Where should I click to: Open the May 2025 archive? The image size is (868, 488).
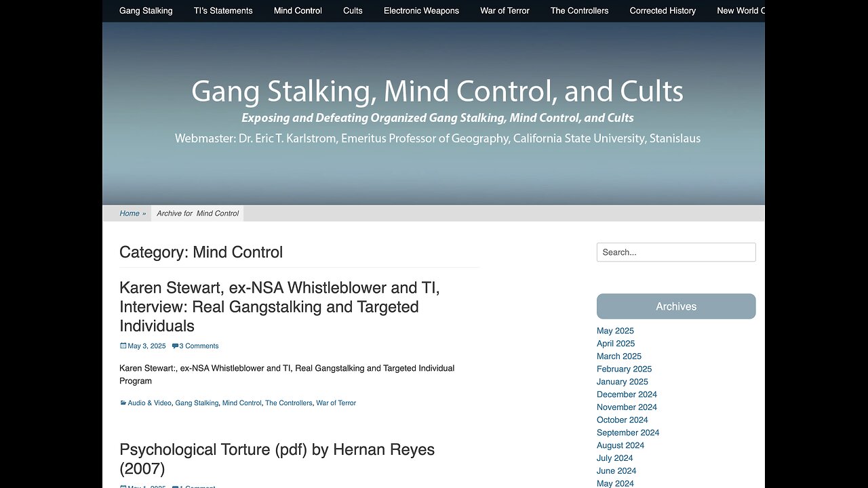pyautogui.click(x=615, y=331)
